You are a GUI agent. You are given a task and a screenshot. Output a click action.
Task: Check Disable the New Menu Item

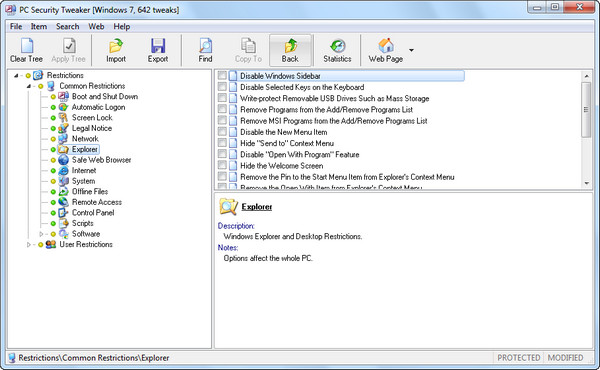point(222,132)
